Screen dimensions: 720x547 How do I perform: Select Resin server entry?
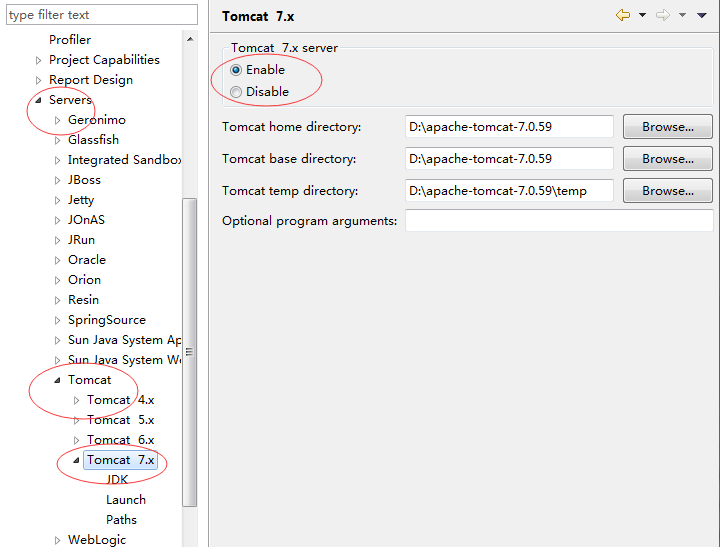click(x=83, y=300)
